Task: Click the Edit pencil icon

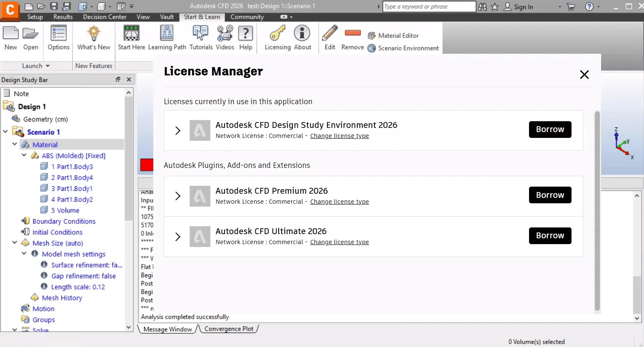Action: pyautogui.click(x=330, y=33)
